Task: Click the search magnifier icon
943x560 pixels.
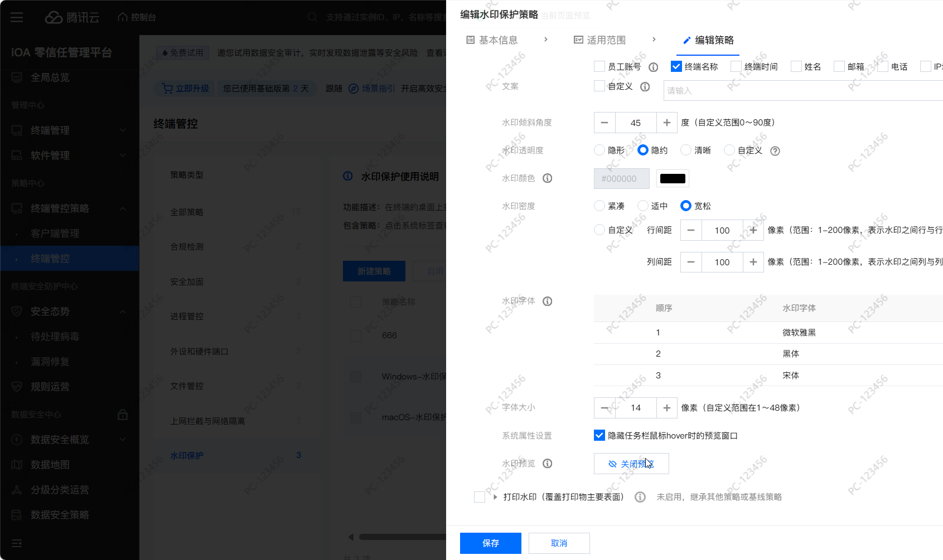Action: (x=312, y=17)
